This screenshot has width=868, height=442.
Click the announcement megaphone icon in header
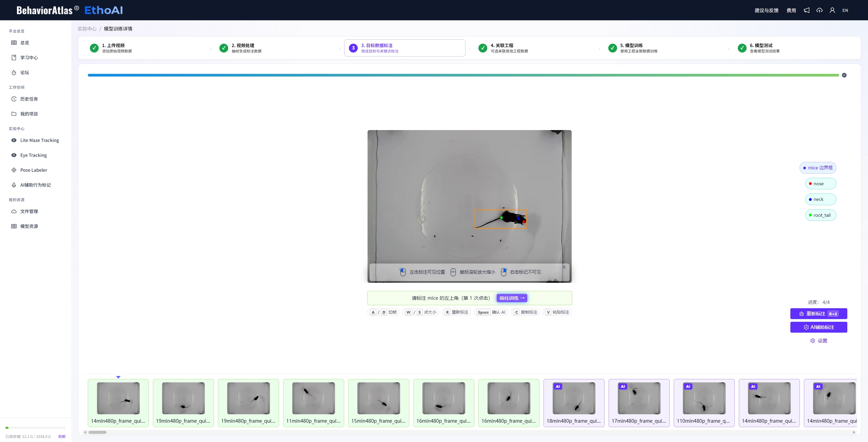807,10
